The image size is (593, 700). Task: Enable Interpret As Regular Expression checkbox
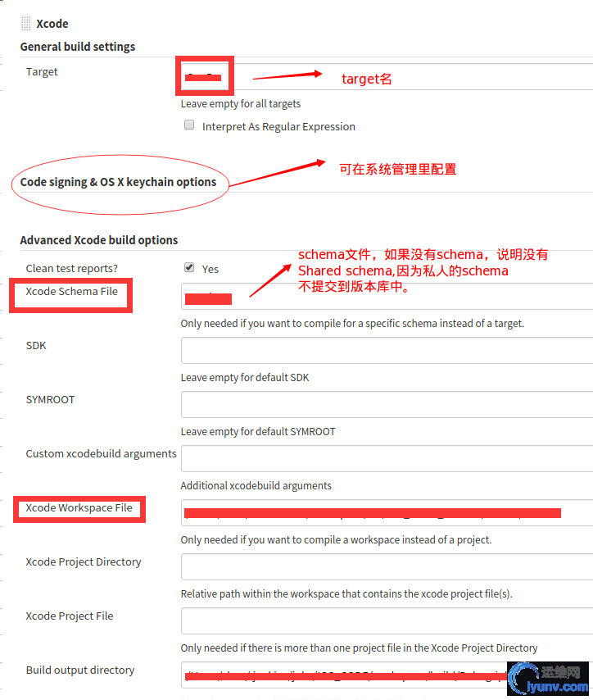pyautogui.click(x=189, y=125)
